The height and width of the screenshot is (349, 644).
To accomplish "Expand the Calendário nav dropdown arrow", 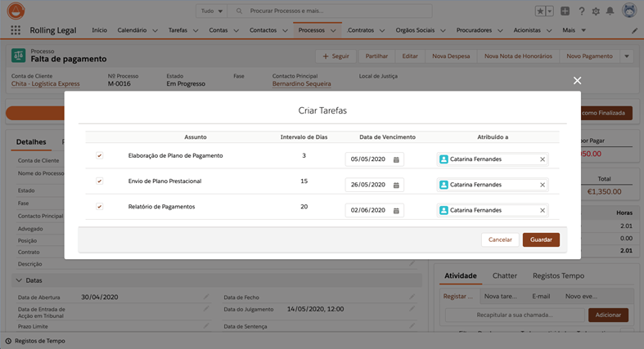I will (x=155, y=30).
